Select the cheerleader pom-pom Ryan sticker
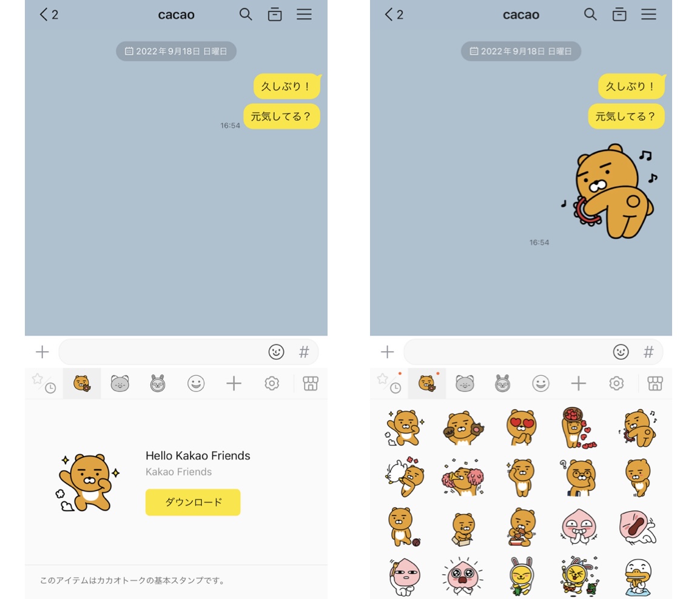The image size is (700, 599). pyautogui.click(x=462, y=477)
